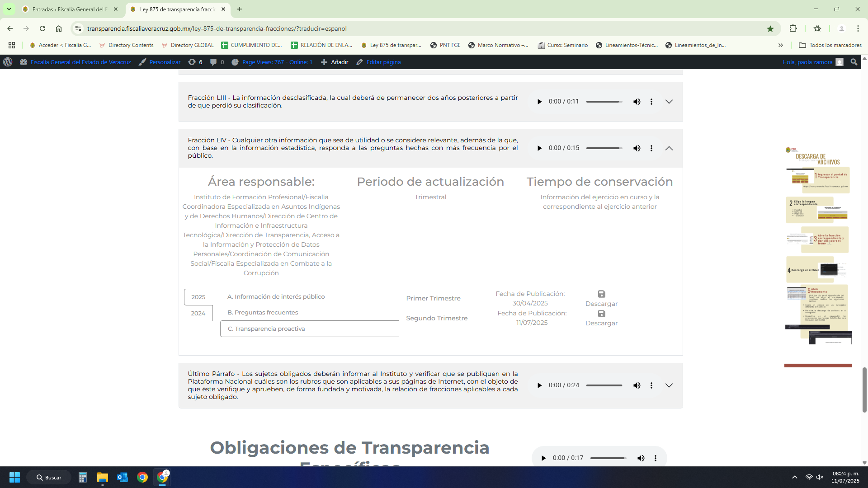The image size is (868, 488).
Task: Open the Chrome extensions puzzle icon
Action: point(793,28)
